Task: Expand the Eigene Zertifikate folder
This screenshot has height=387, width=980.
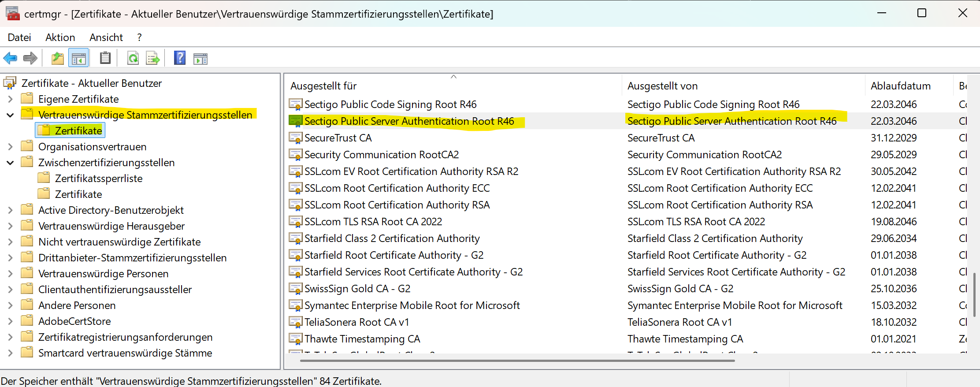Action: point(10,99)
